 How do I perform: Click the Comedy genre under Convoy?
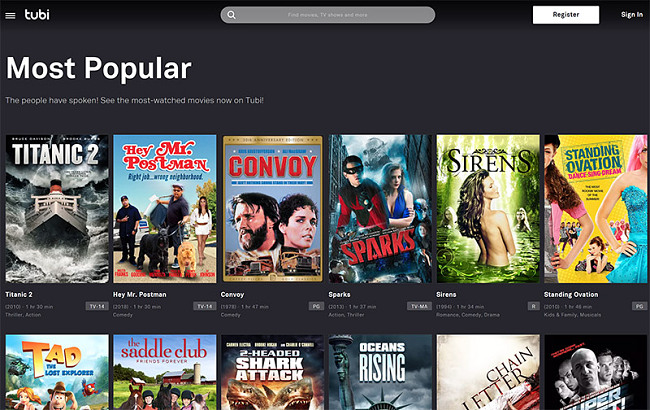[230, 315]
